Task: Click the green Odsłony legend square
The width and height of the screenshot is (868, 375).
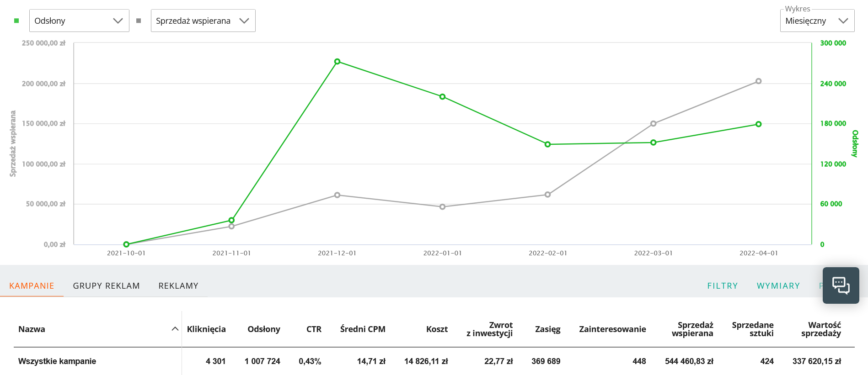Action: point(16,21)
